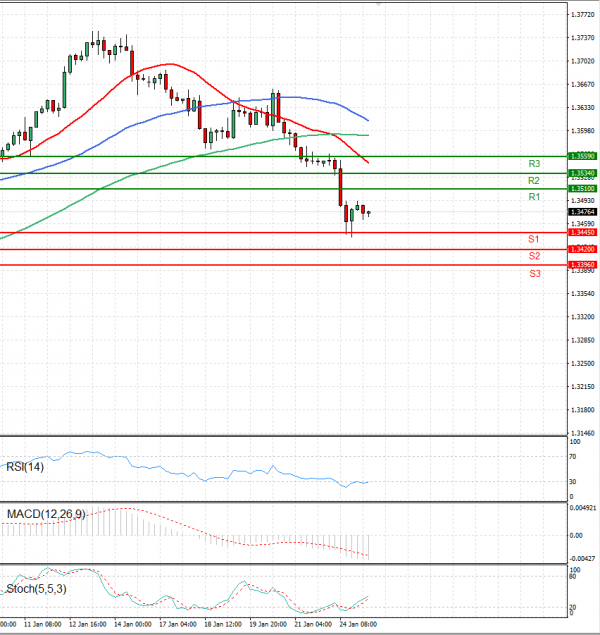This screenshot has height=635, width=600.
Task: Click the S3 support label
Action: (535, 274)
